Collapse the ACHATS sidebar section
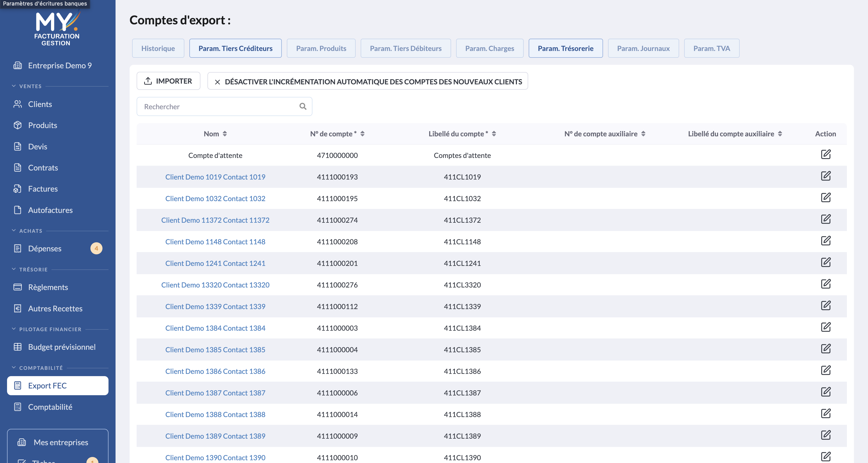This screenshot has height=463, width=868. pyautogui.click(x=14, y=230)
